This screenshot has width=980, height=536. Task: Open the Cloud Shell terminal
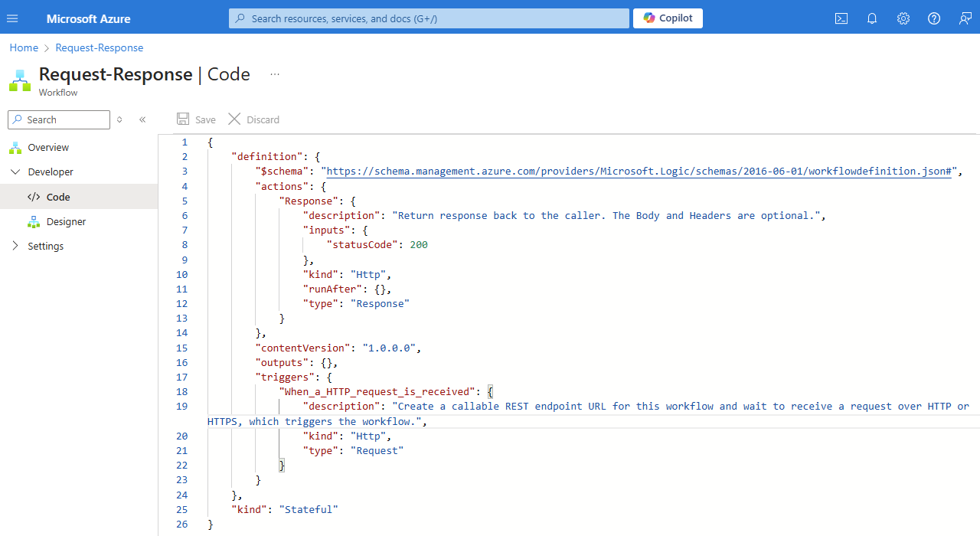click(x=841, y=18)
